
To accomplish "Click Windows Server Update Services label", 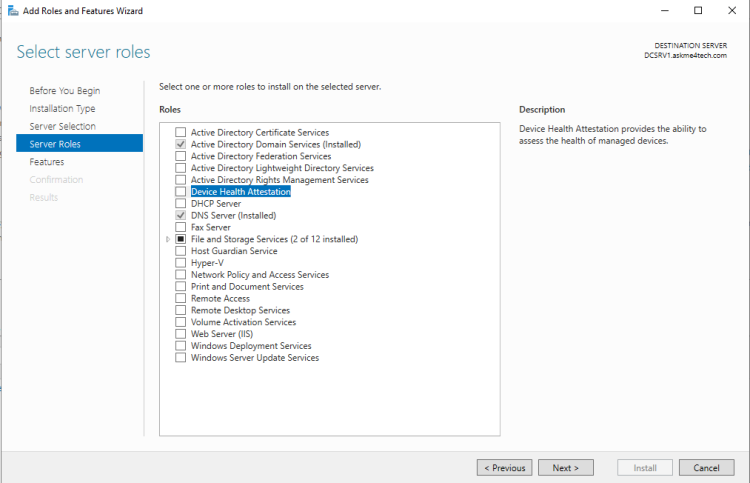I will [255, 358].
